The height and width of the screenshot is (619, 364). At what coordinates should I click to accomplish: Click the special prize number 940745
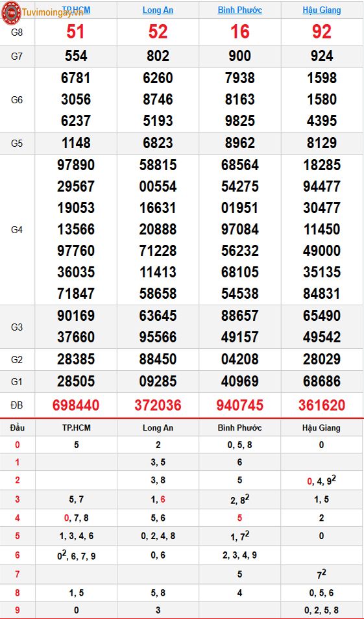pos(240,405)
